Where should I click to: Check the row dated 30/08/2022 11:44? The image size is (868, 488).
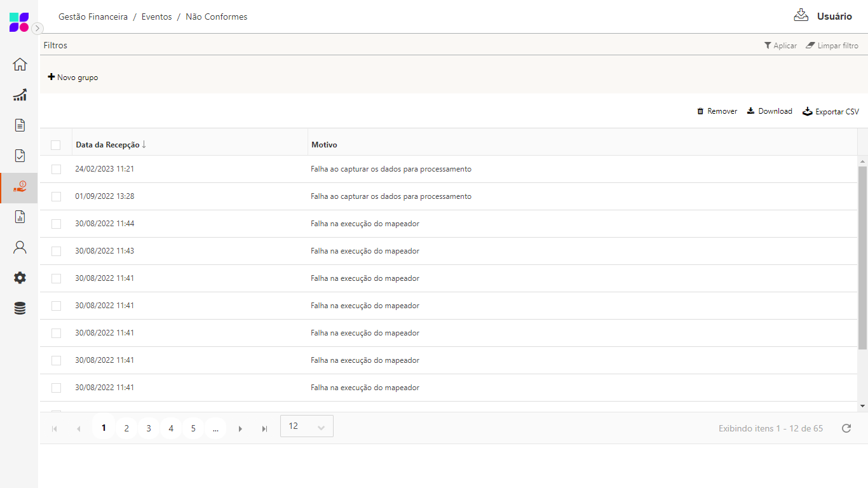pos(56,224)
